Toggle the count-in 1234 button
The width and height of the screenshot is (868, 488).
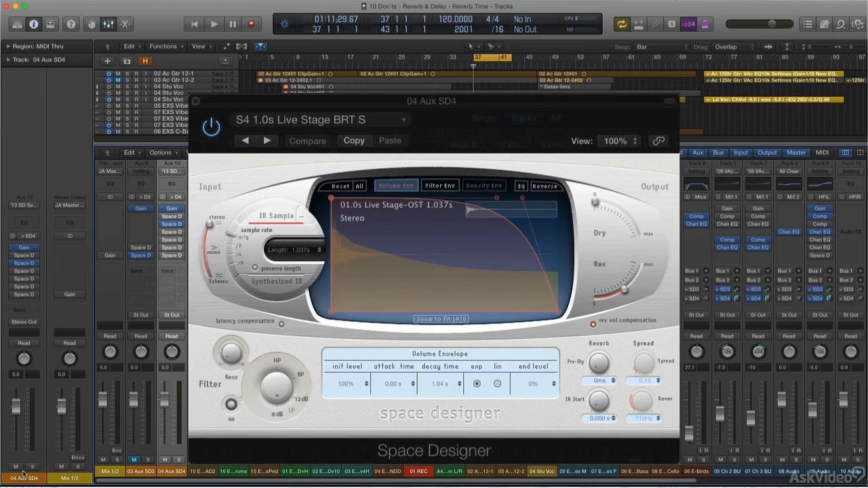[688, 24]
